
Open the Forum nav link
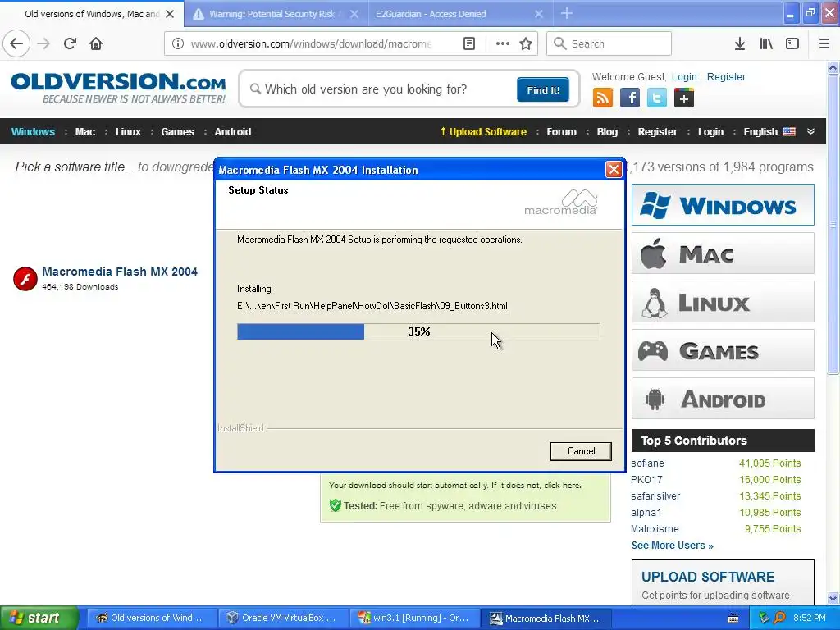(561, 132)
